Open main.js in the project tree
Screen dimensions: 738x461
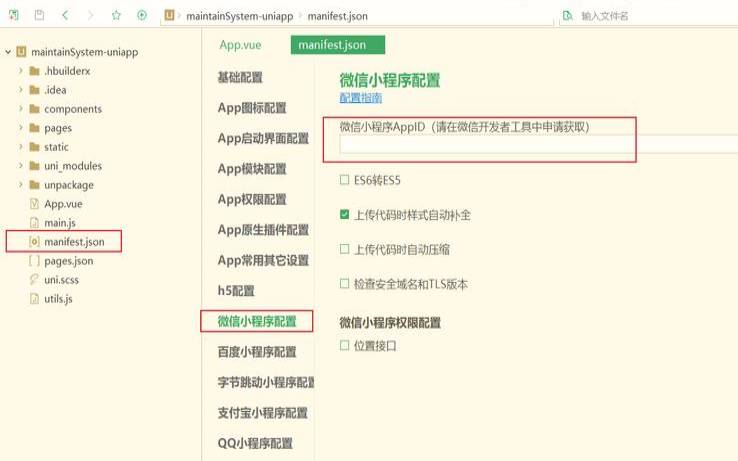pos(60,223)
